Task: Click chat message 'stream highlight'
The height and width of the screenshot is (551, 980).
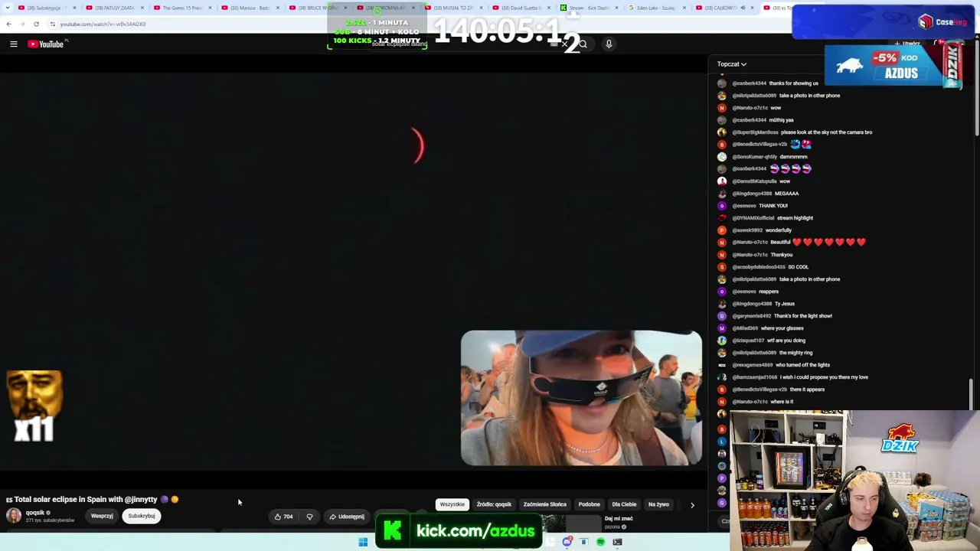Action: click(795, 218)
